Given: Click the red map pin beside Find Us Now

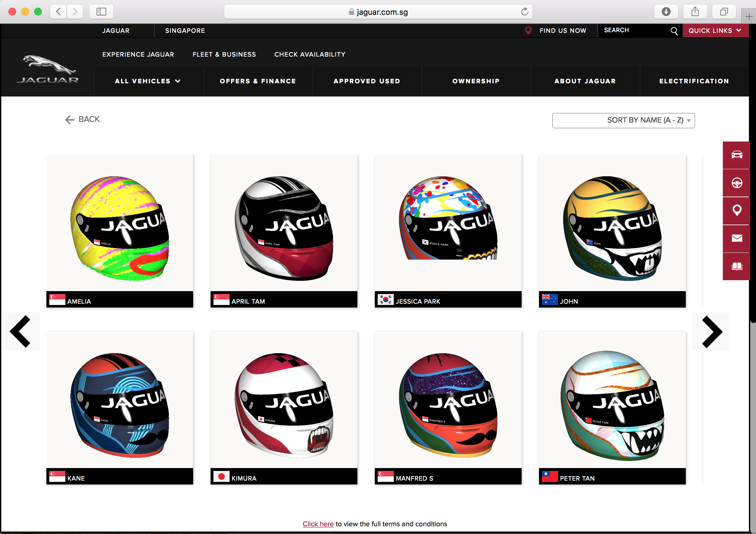Looking at the screenshot, I should 528,31.
